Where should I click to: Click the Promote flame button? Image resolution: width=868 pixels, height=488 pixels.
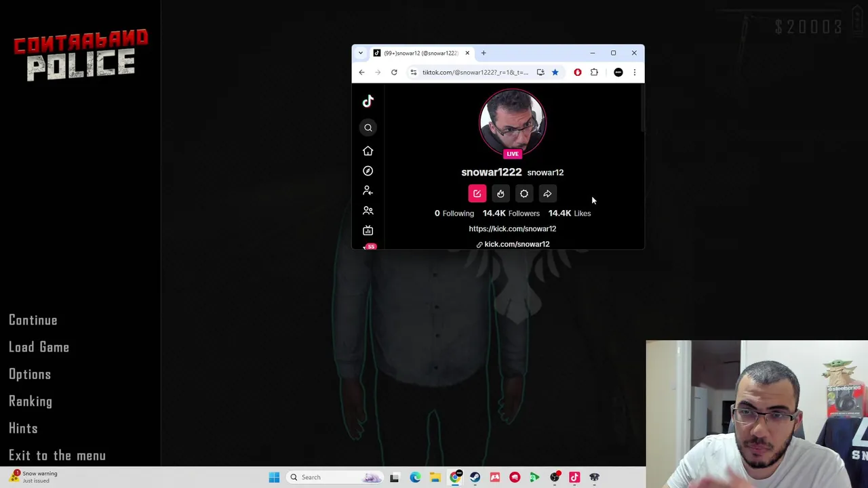(500, 194)
